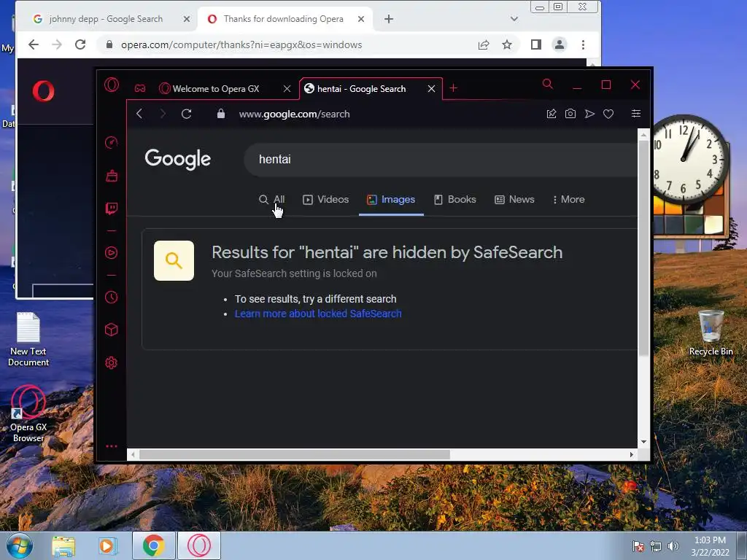Select the Images results tab
The image size is (747, 560).
391,200
